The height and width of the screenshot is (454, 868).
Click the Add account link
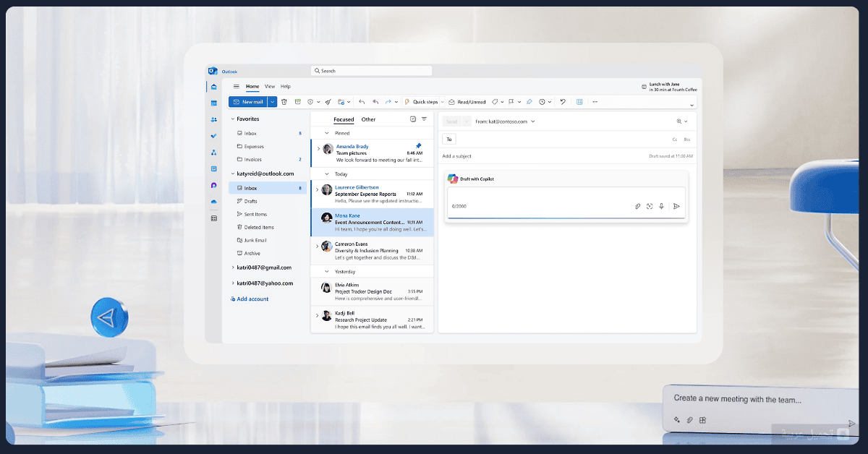(x=250, y=299)
